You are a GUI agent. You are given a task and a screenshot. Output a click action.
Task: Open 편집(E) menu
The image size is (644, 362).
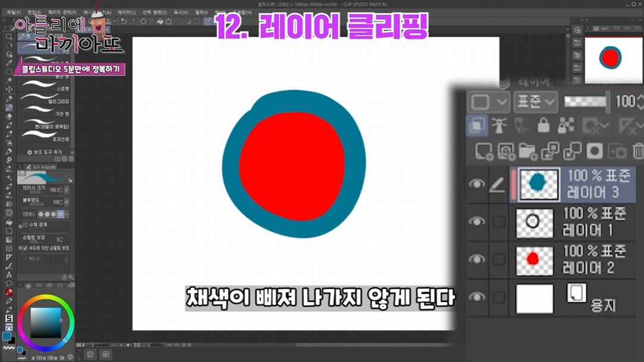coord(34,12)
